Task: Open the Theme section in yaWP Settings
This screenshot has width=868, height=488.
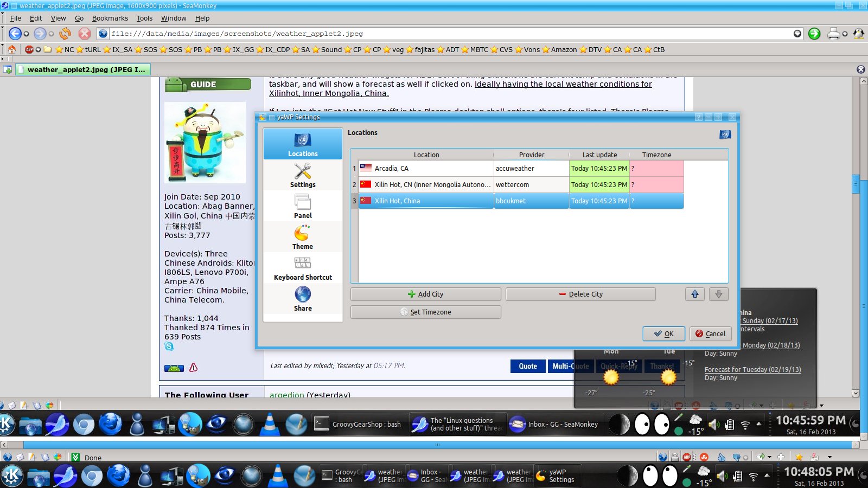Action: (302, 237)
